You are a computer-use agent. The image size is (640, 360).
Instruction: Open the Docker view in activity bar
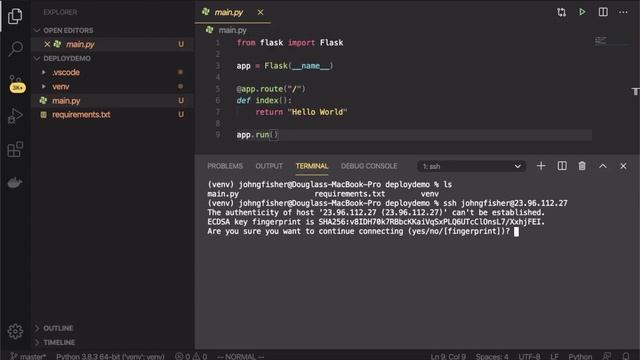click(x=15, y=182)
